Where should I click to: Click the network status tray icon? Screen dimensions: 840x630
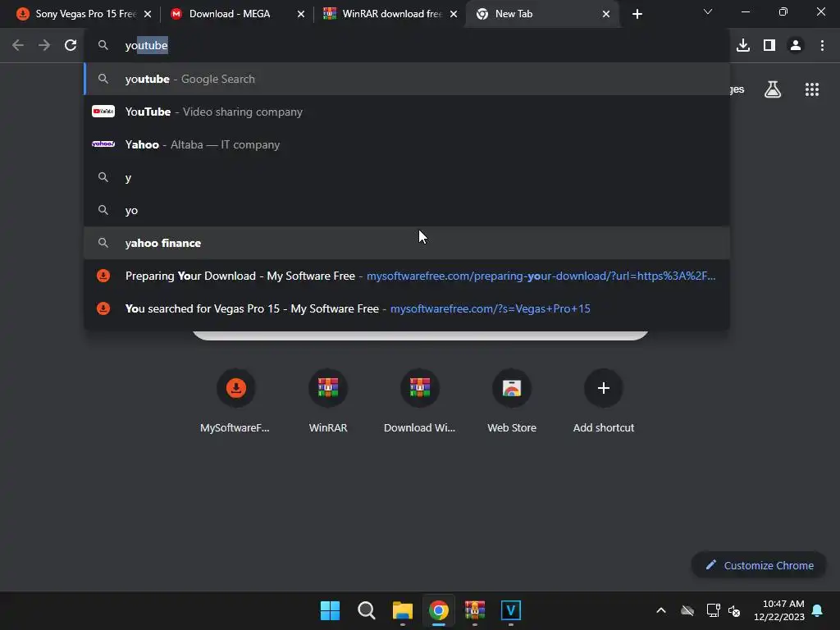(x=713, y=610)
